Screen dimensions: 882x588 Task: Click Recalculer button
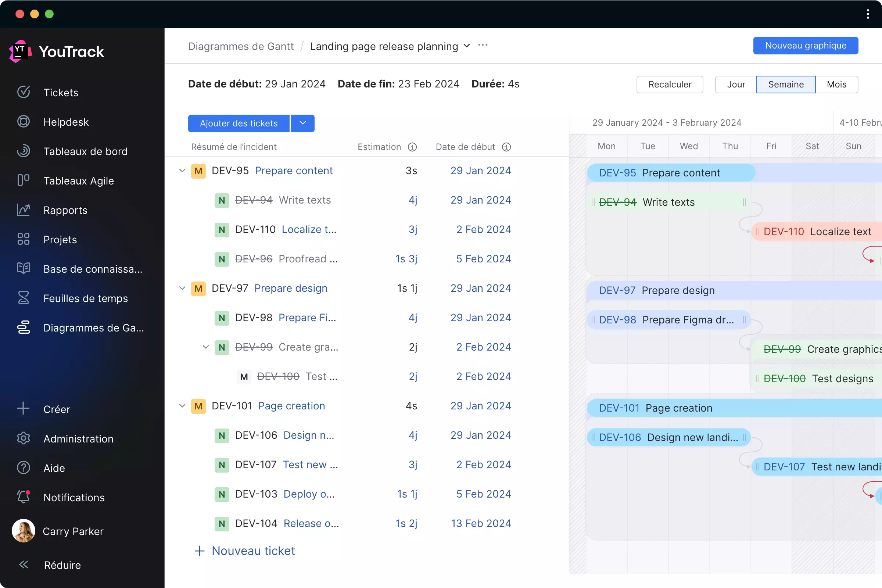click(x=669, y=84)
